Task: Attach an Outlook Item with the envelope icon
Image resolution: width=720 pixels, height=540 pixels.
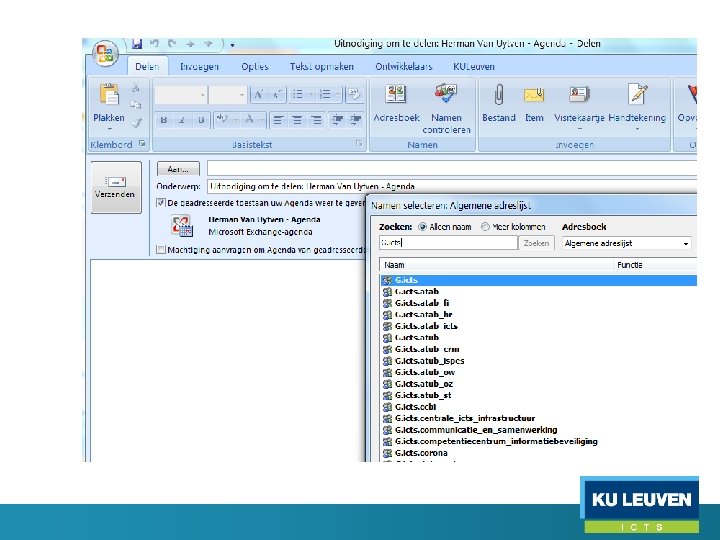Action: (534, 103)
